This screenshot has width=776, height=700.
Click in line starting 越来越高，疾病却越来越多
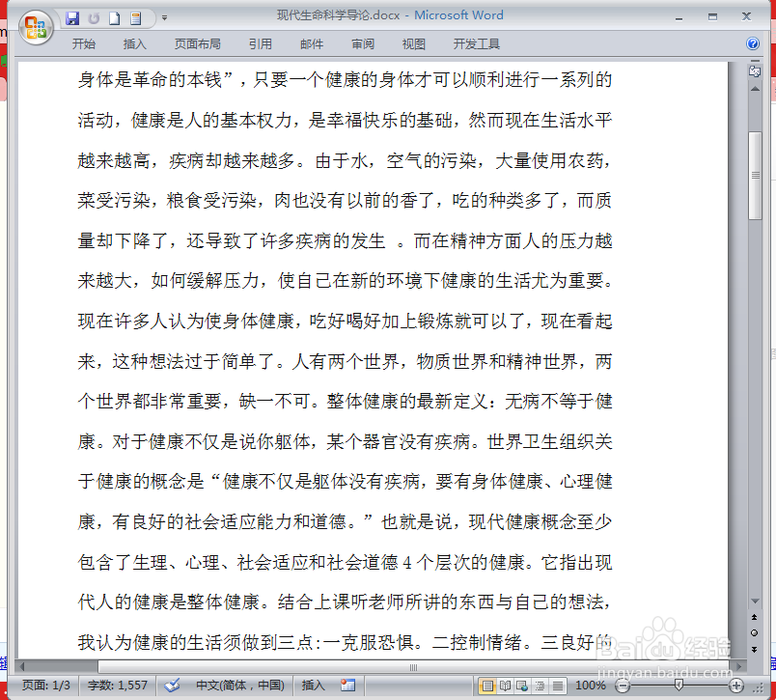pos(345,160)
